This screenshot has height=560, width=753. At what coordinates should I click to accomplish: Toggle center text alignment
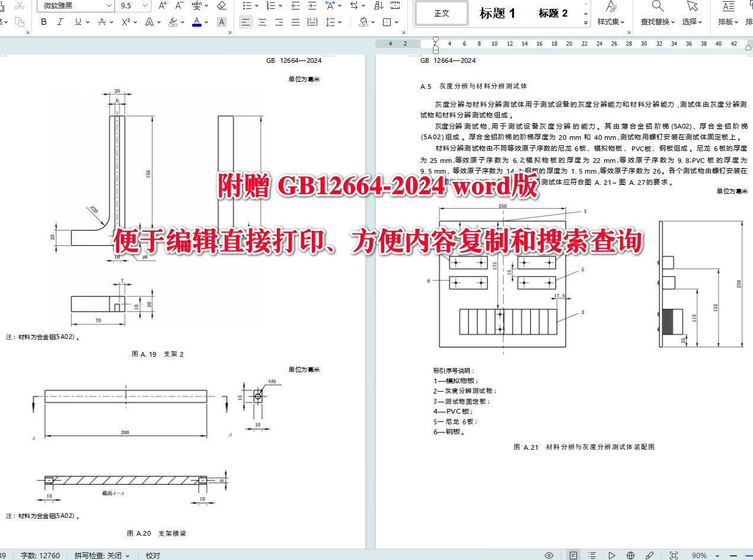[x=261, y=22]
